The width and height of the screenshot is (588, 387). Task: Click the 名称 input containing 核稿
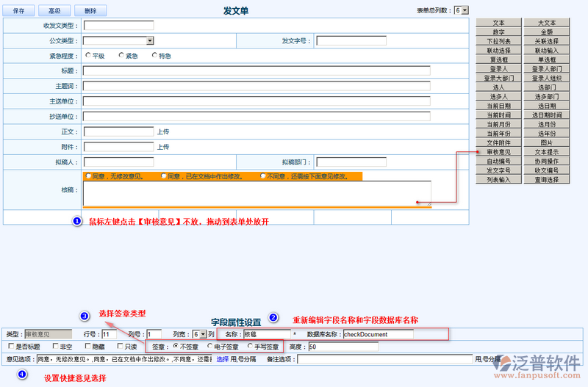[267, 334]
